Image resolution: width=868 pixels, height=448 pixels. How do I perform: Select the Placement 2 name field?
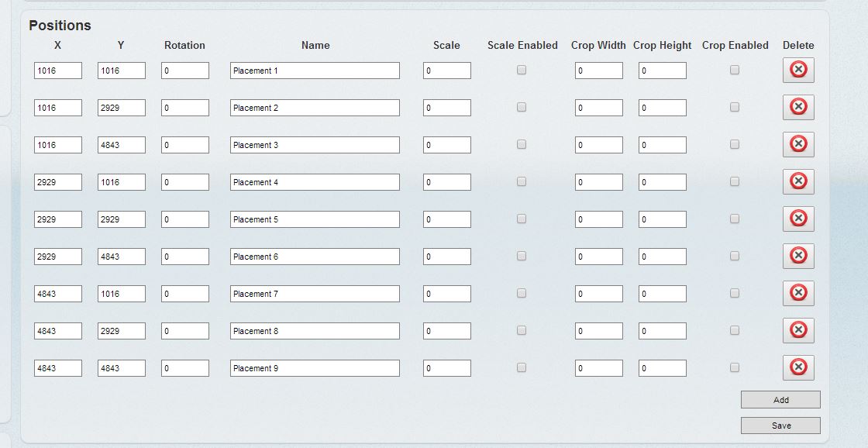(315, 108)
